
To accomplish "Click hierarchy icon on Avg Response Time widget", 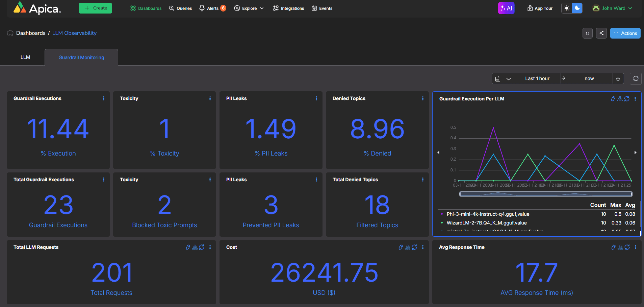I will pos(620,247).
